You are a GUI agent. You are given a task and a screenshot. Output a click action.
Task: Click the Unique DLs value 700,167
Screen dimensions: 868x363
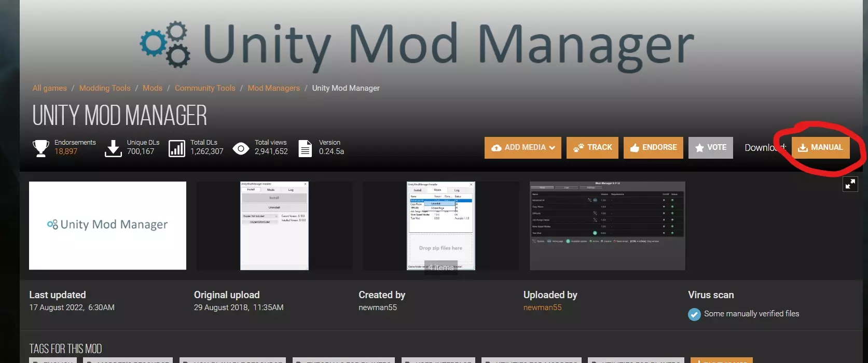[141, 151]
